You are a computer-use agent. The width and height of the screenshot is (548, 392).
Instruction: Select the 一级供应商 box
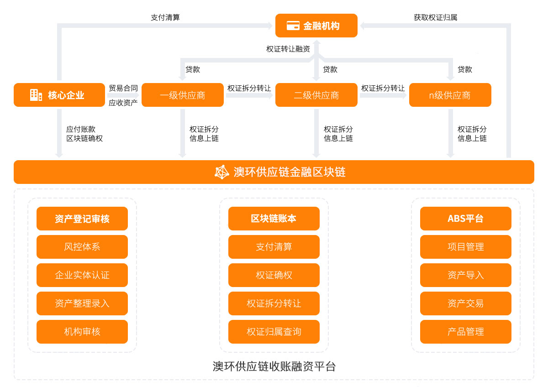pyautogui.click(x=182, y=95)
